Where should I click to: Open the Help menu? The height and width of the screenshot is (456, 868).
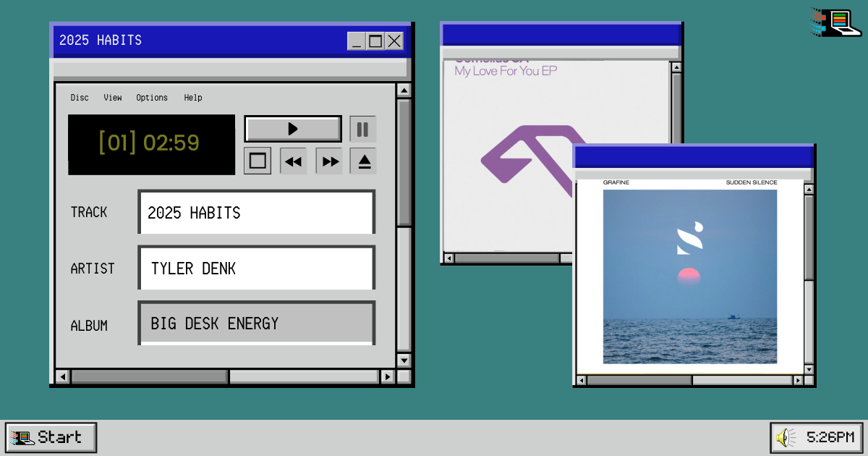193,98
